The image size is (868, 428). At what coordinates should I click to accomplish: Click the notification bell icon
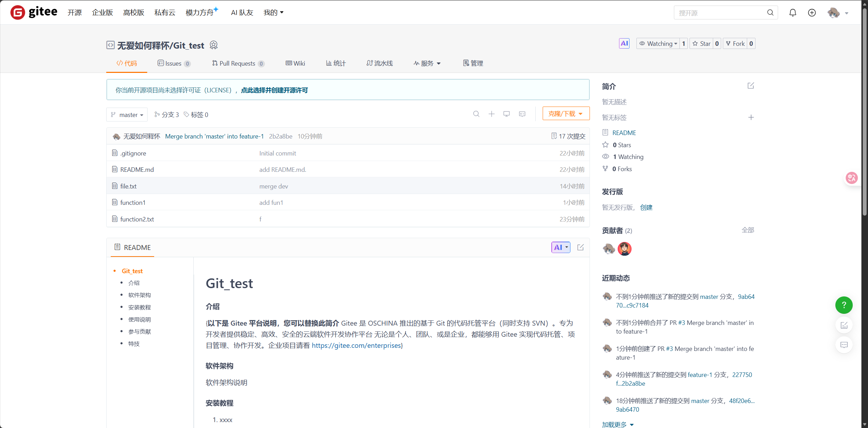(793, 13)
